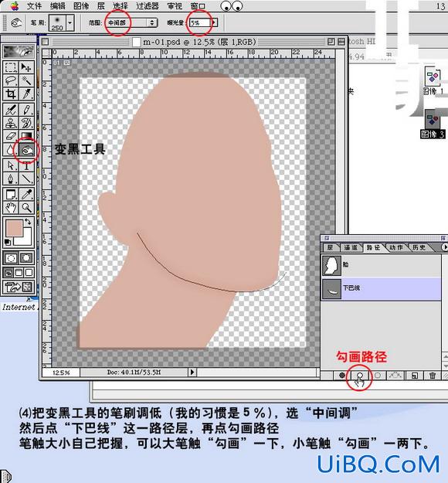Select the Blur (water drop) tool
448x483 pixels.
point(11,150)
